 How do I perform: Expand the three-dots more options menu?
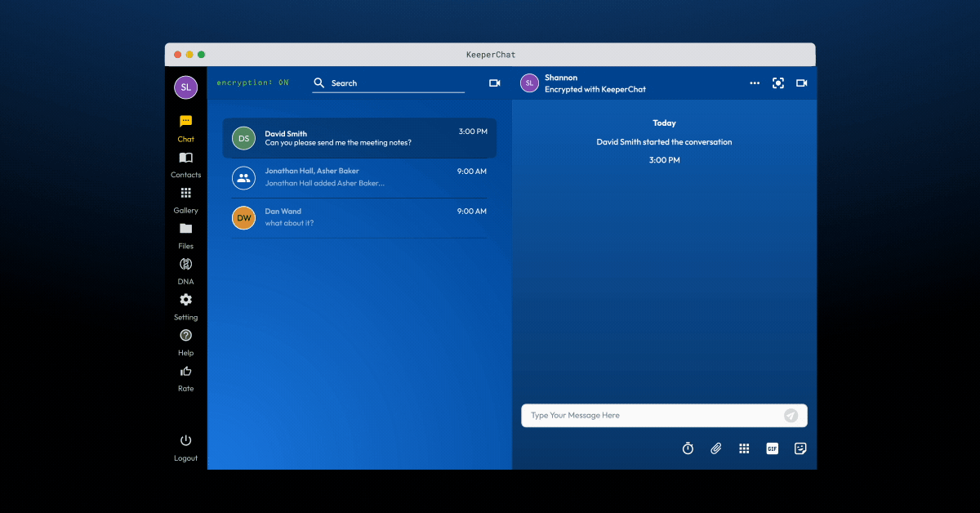tap(755, 83)
